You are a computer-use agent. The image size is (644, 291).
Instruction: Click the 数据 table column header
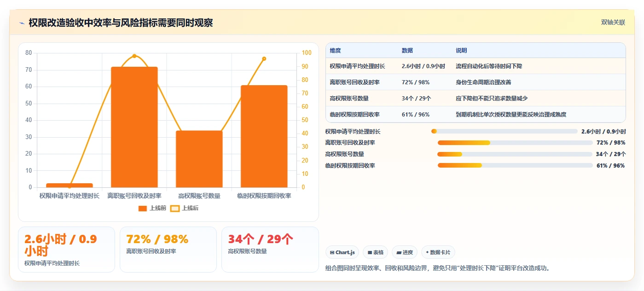click(407, 51)
